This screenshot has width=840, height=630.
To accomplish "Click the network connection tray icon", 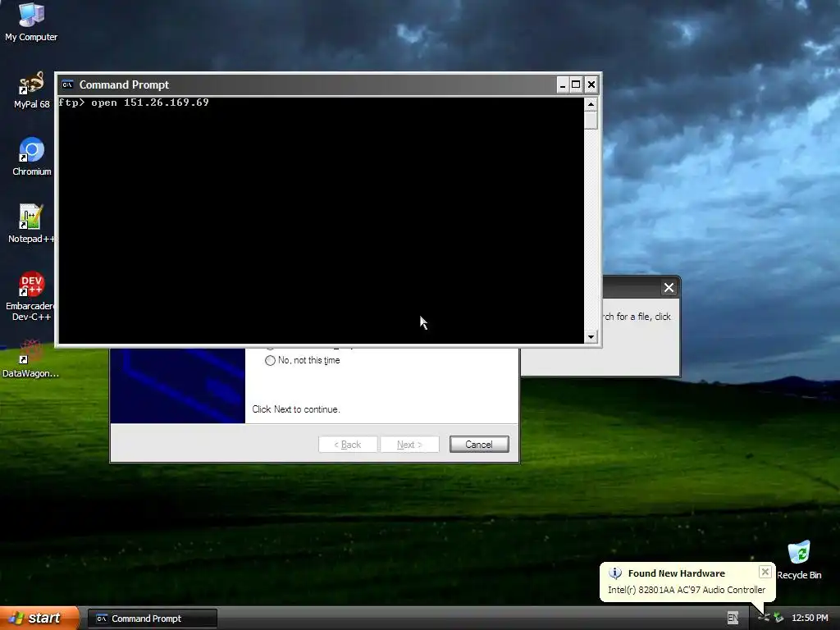I will coord(764,618).
